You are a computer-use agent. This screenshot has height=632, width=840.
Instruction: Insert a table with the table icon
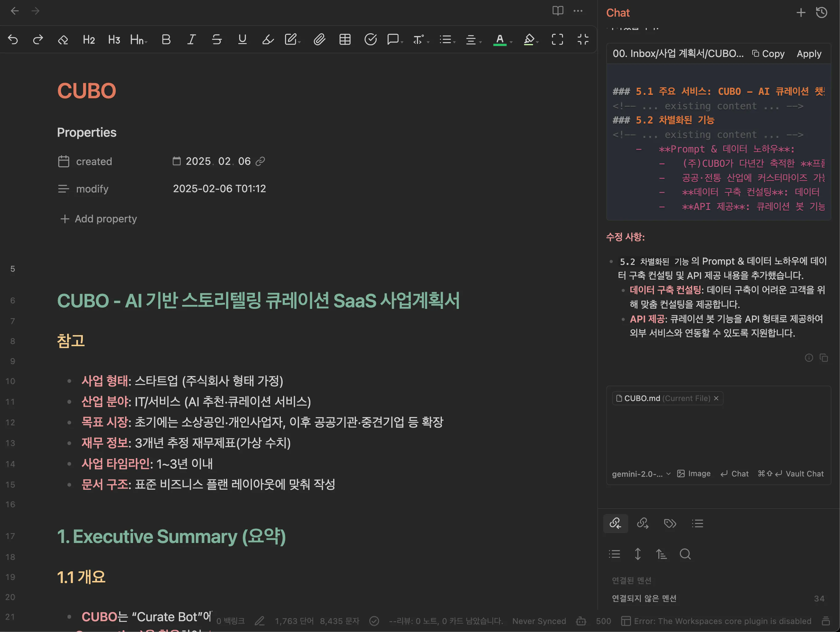345,39
